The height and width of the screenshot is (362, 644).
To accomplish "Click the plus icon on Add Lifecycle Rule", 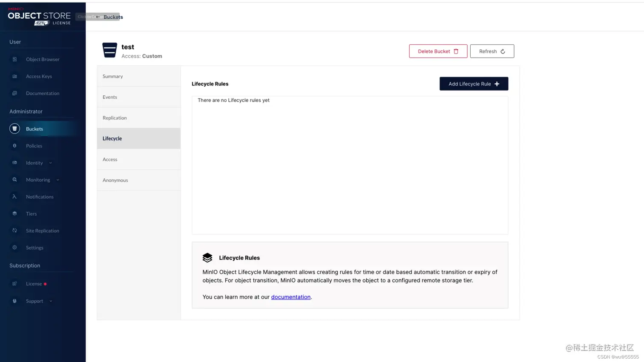I will click(497, 84).
